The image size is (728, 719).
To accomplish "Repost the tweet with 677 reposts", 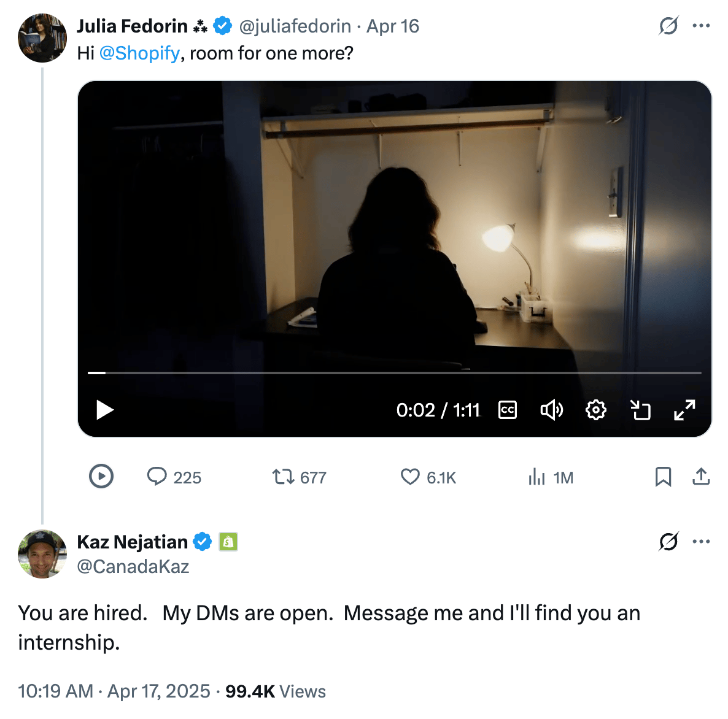I will (x=284, y=477).
